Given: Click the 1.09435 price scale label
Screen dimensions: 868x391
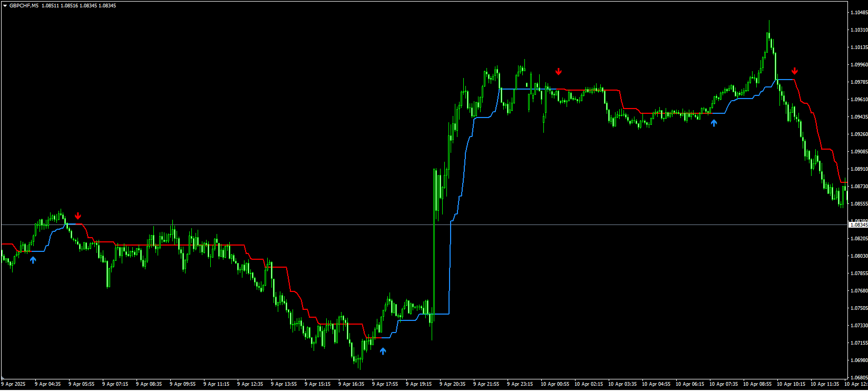Looking at the screenshot, I should tap(859, 116).
